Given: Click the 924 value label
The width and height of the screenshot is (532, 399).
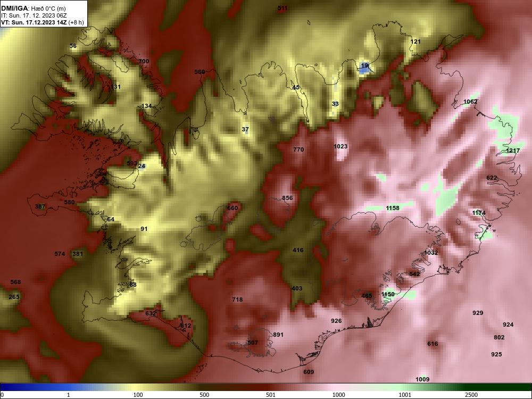Looking at the screenshot, I should (x=508, y=325).
